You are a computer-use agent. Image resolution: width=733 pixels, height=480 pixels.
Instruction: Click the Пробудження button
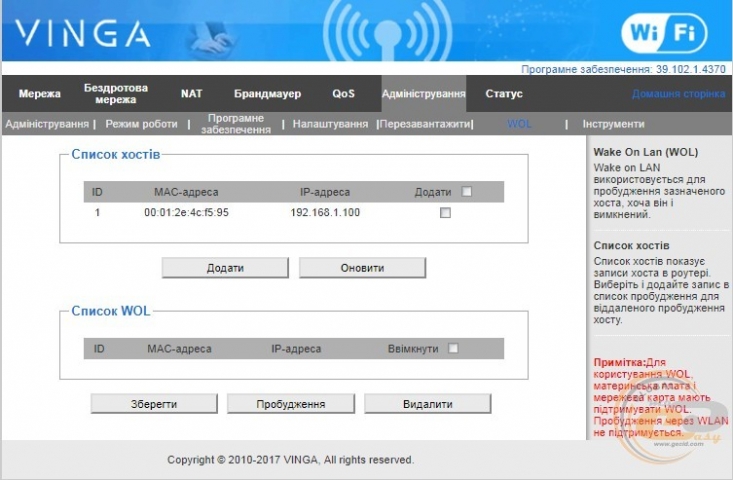click(x=291, y=404)
